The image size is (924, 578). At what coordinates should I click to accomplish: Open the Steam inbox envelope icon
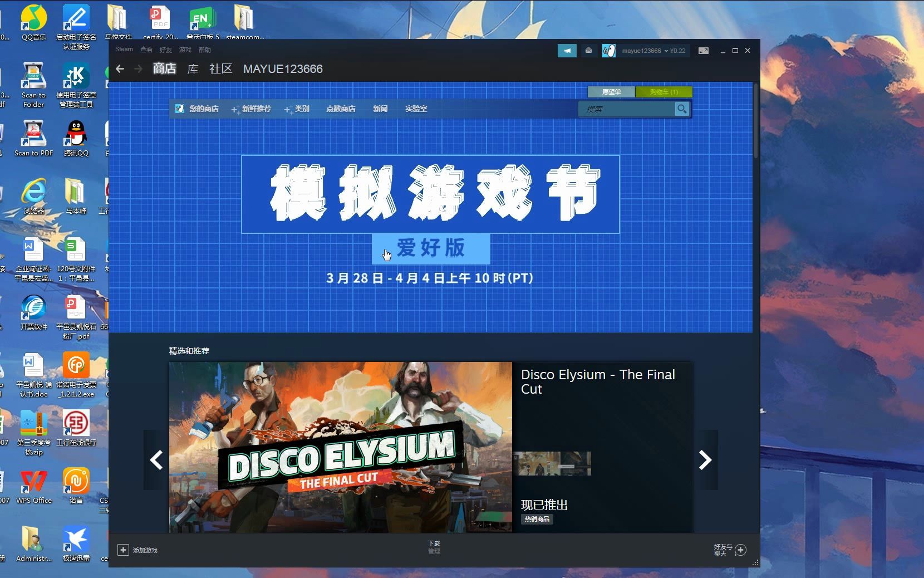pos(588,51)
